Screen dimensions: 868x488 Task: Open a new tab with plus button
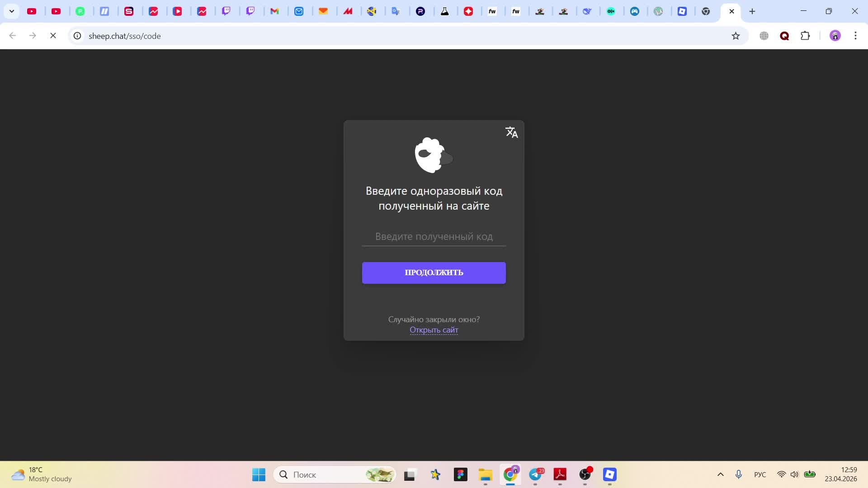pos(752,11)
